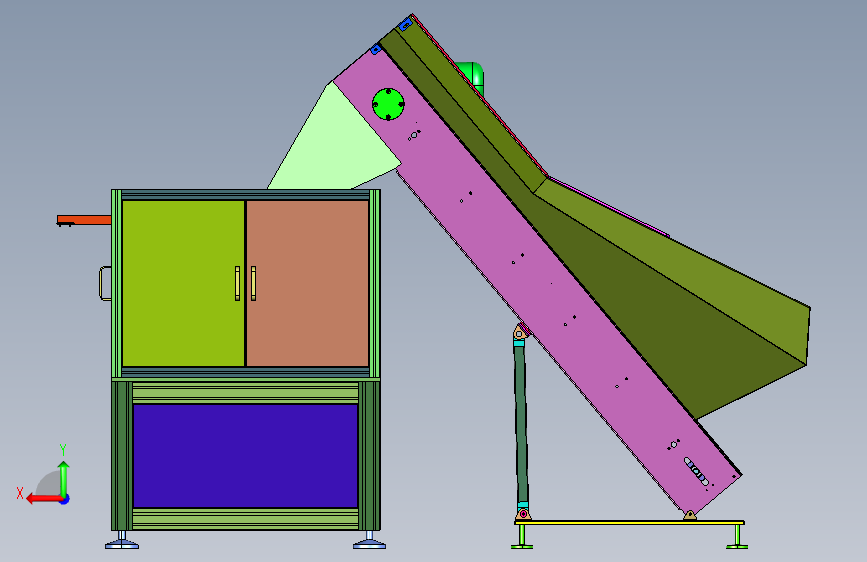Click the red X axis arrow of triad
Viewport: 867px width, 562px height.
43,499
